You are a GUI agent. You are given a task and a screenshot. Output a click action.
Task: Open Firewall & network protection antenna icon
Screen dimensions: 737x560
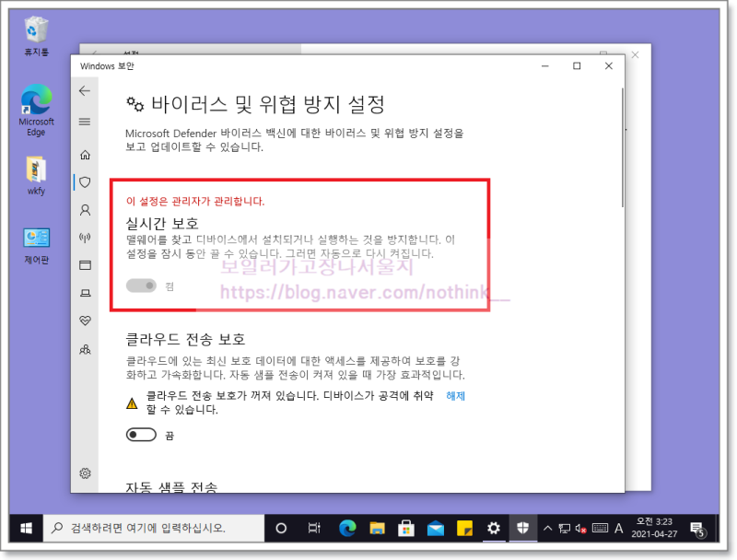(x=85, y=238)
